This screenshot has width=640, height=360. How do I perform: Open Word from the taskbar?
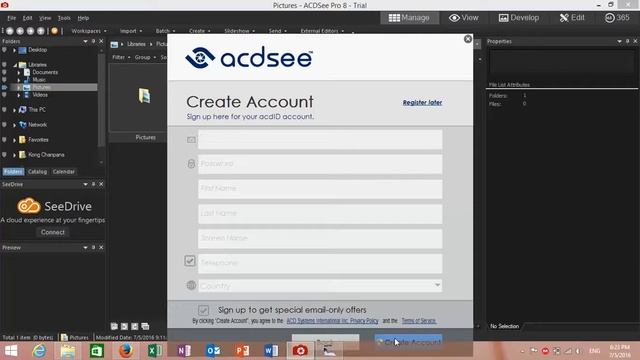tap(271, 351)
